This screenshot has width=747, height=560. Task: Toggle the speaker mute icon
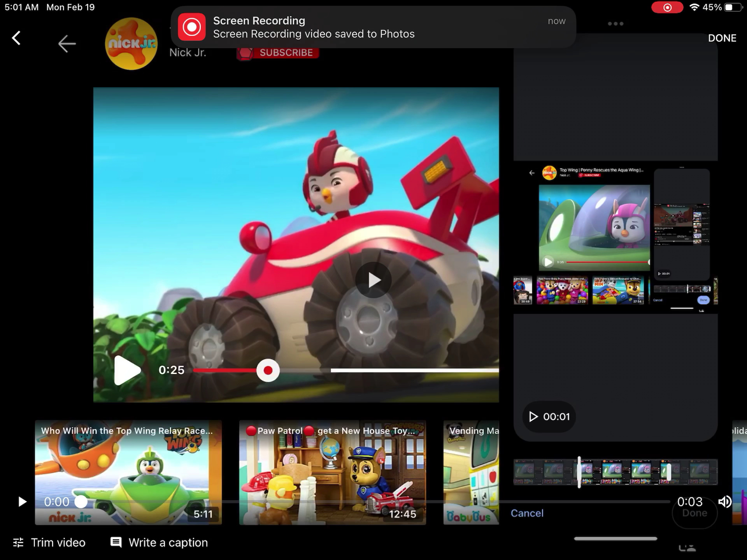tap(725, 502)
